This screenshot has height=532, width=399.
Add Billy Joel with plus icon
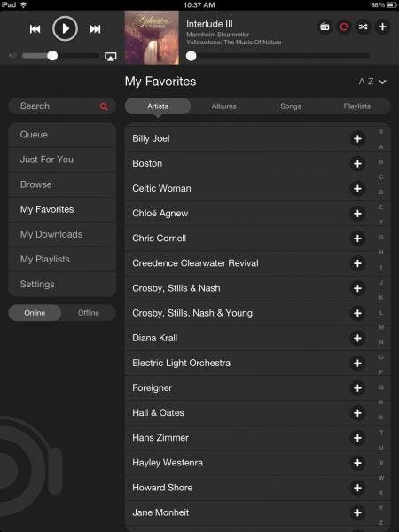coord(357,139)
